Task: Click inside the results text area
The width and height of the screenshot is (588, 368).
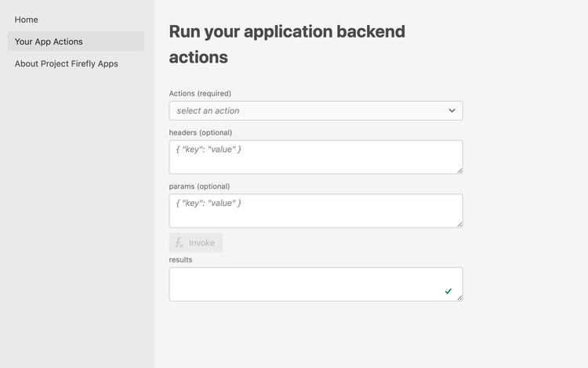Action: pos(306,284)
